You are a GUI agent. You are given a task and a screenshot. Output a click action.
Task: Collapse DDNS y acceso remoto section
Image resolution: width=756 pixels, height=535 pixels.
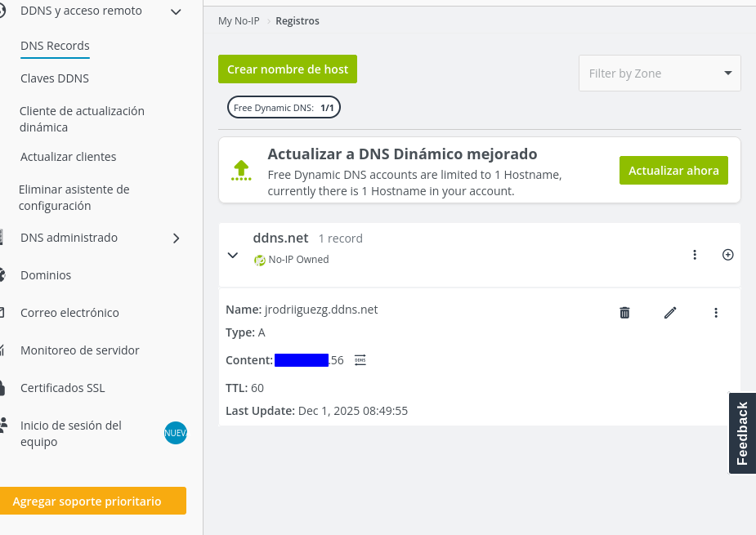tap(176, 11)
